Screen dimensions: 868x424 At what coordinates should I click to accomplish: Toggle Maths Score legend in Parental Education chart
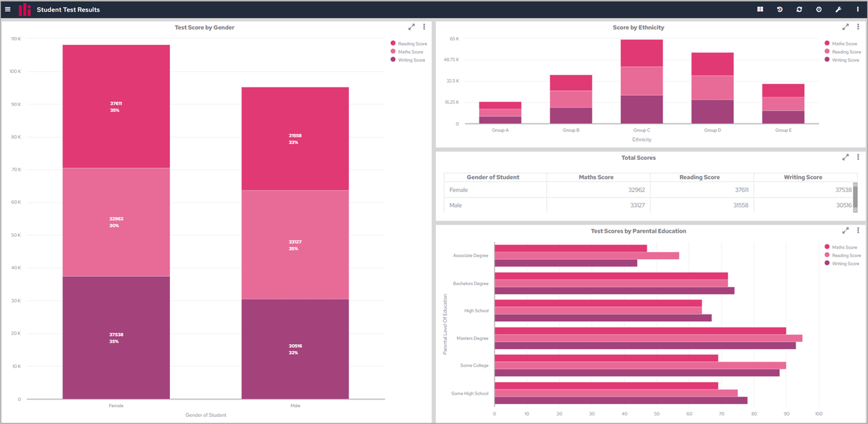click(842, 247)
